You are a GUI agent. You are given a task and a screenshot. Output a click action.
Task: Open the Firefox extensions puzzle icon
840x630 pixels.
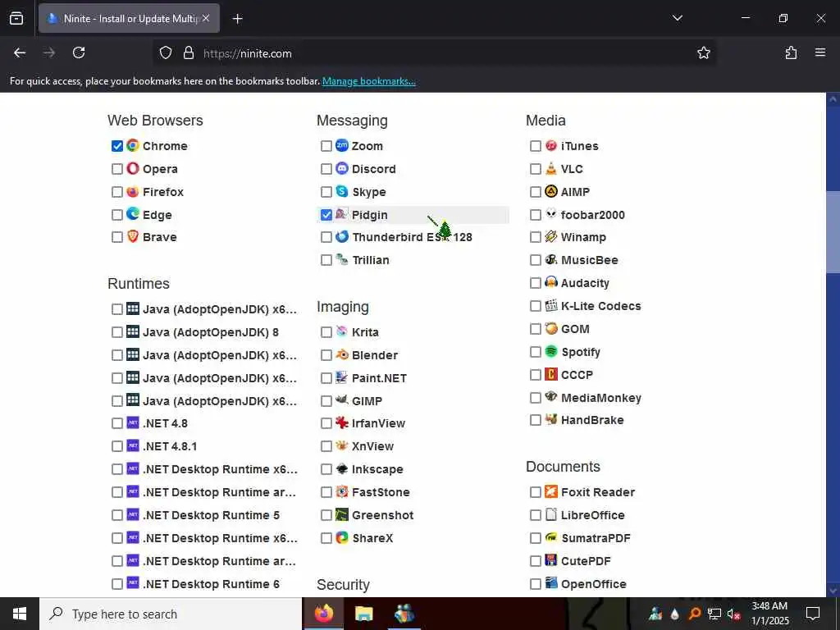(x=791, y=52)
